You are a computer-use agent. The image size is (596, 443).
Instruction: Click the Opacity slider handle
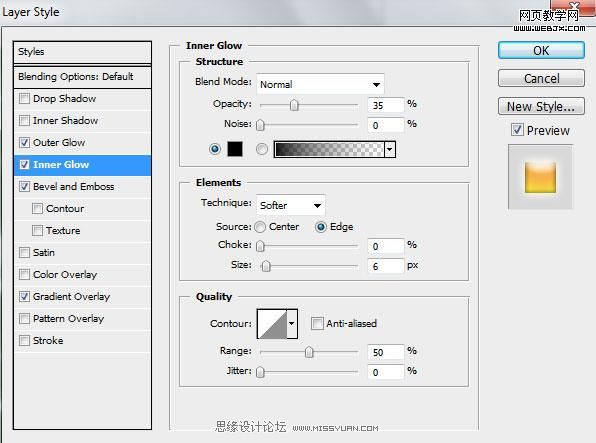294,105
